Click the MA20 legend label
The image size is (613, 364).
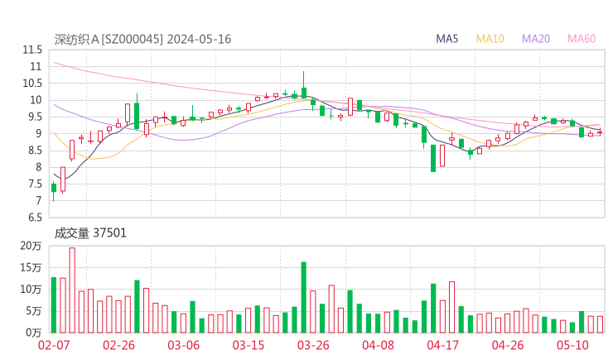coord(536,39)
